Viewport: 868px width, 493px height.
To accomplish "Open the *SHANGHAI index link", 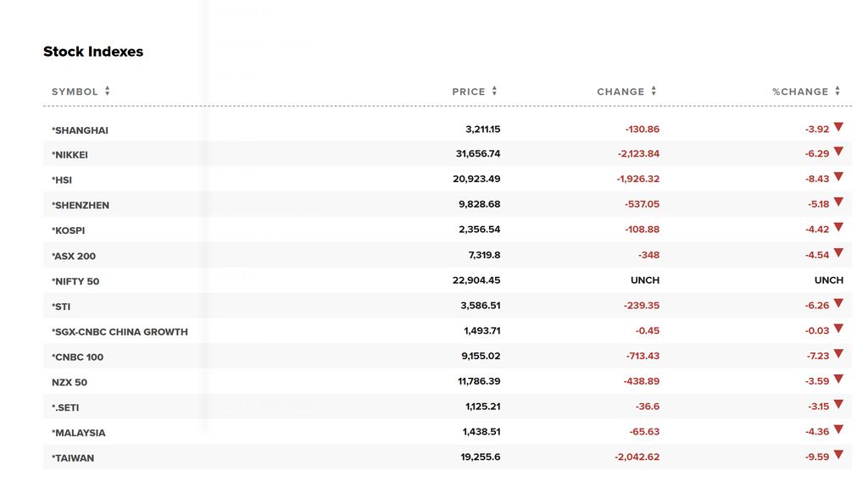I will (81, 130).
